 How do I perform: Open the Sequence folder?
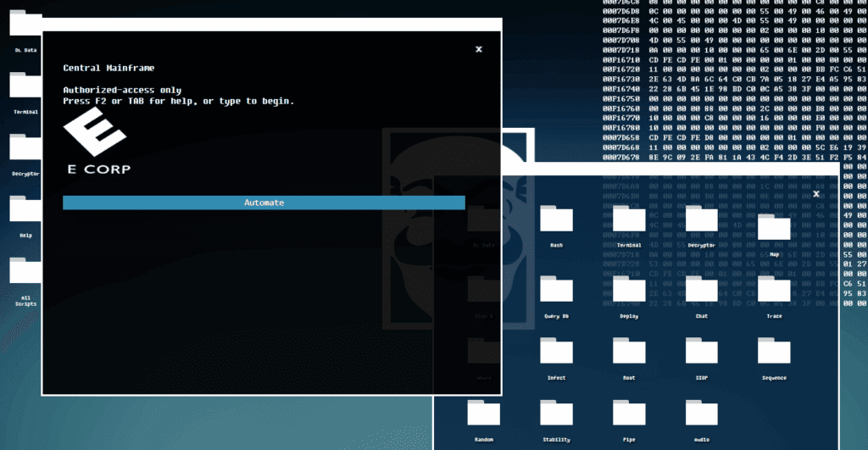(x=774, y=354)
